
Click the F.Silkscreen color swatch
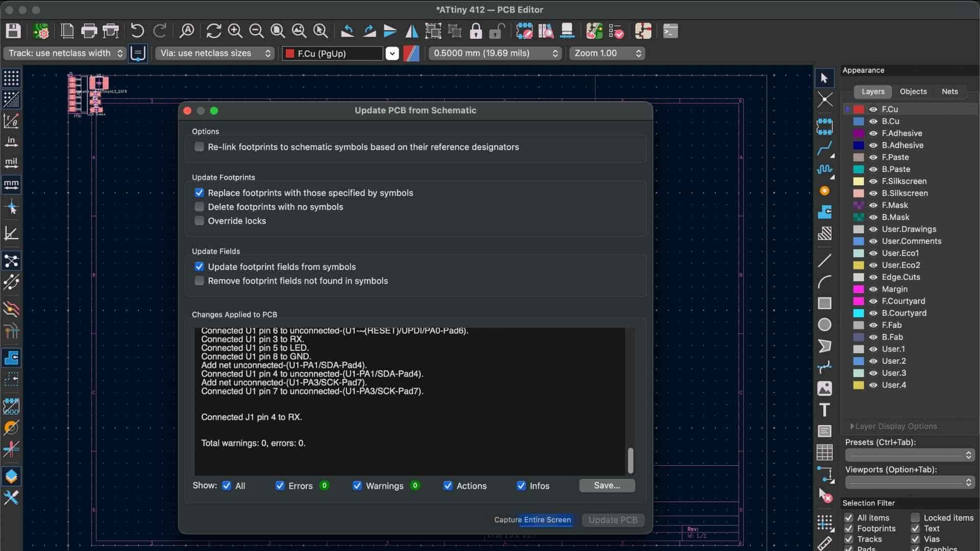[x=859, y=181]
